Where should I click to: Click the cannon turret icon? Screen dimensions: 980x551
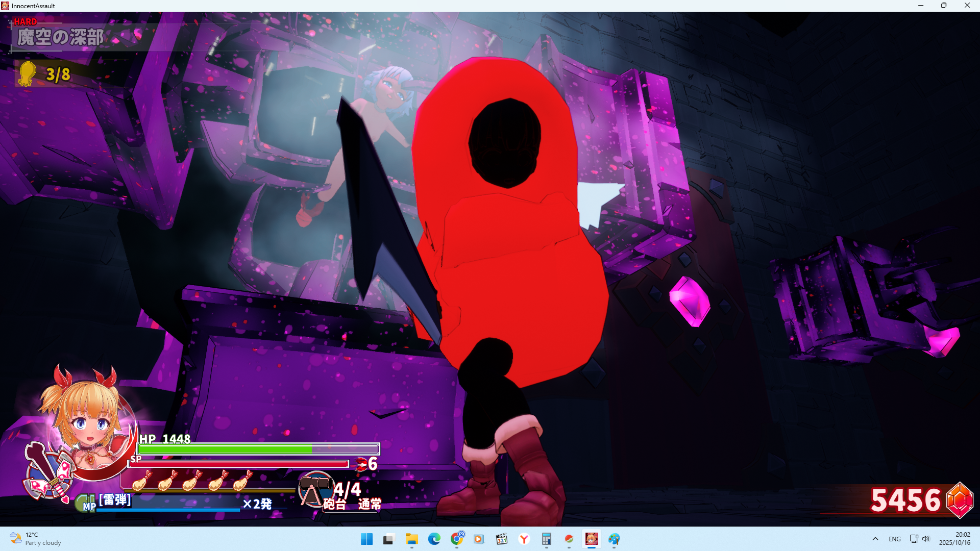point(314,489)
